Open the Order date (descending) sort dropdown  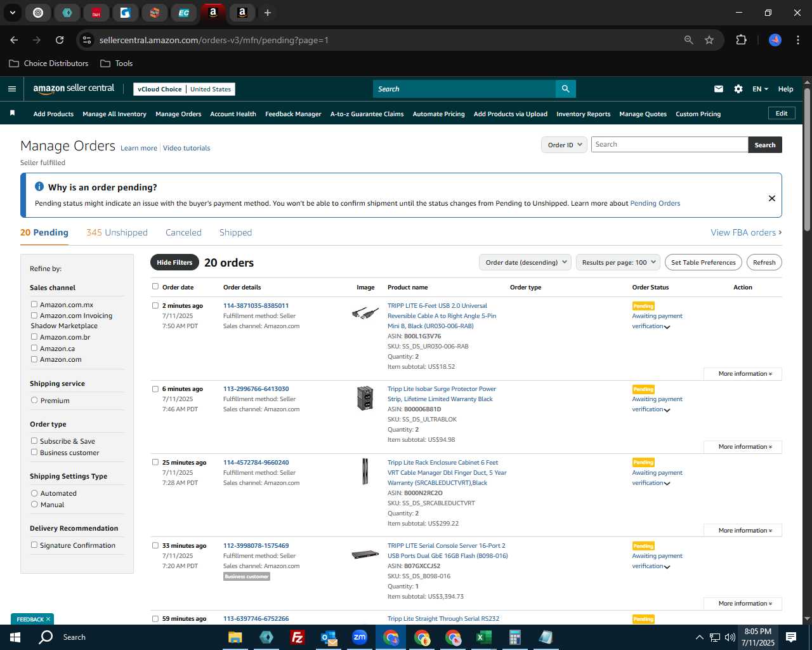(x=525, y=262)
